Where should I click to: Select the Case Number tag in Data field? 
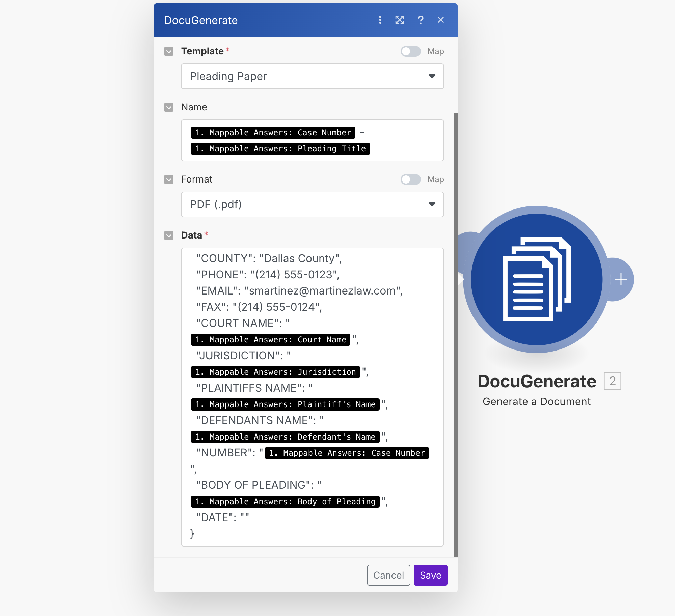pyautogui.click(x=347, y=453)
